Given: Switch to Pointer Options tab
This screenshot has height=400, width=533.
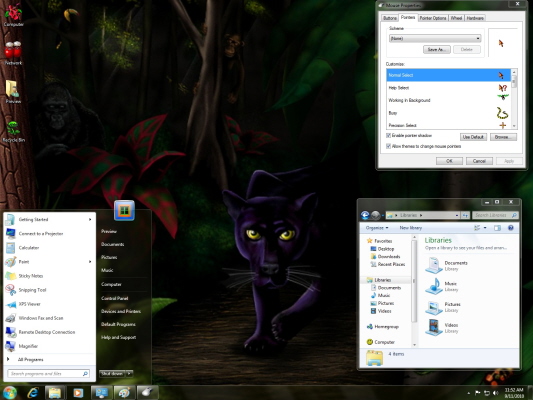Looking at the screenshot, I should (x=433, y=18).
